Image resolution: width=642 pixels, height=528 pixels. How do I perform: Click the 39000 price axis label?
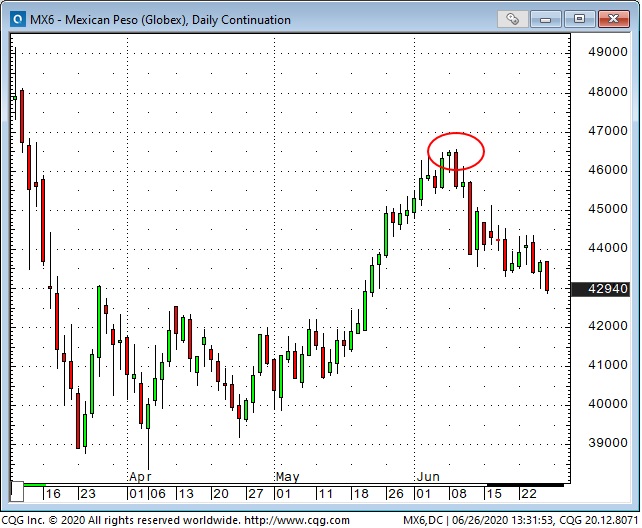point(608,443)
